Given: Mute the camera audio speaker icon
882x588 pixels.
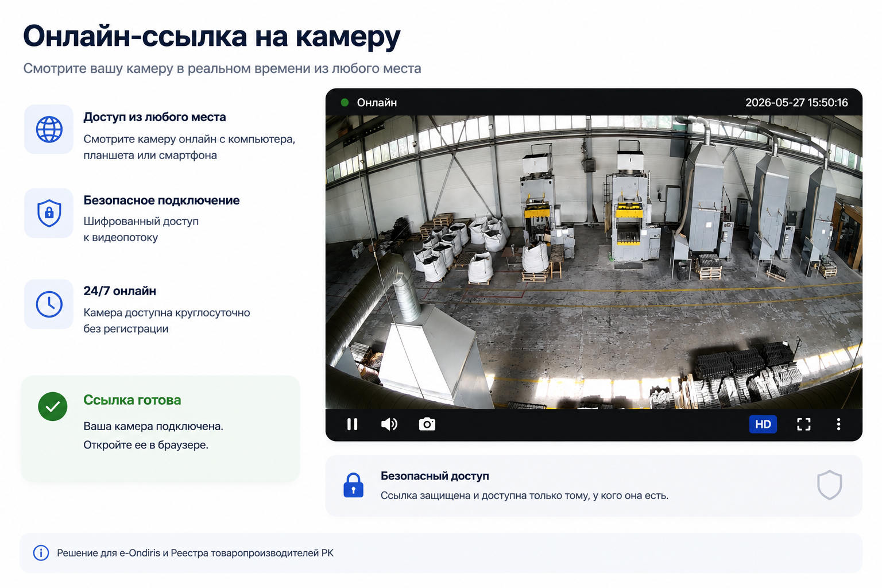Looking at the screenshot, I should 389,424.
